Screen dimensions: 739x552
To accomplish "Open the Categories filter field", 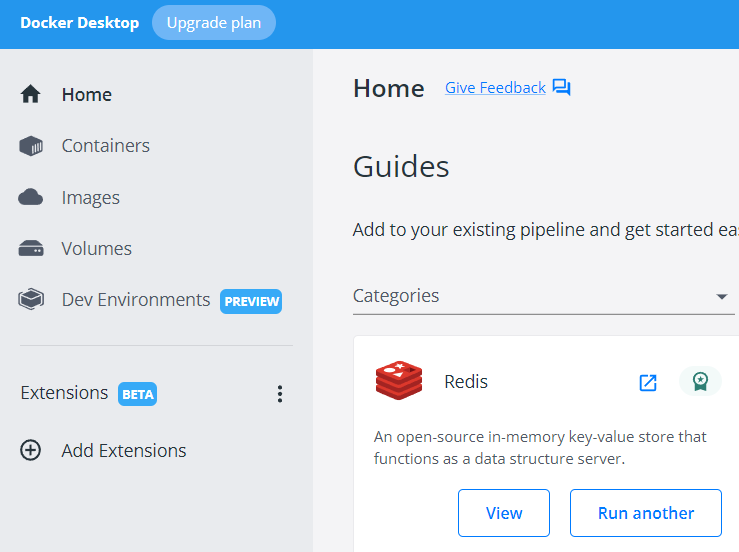I will pyautogui.click(x=530, y=296).
